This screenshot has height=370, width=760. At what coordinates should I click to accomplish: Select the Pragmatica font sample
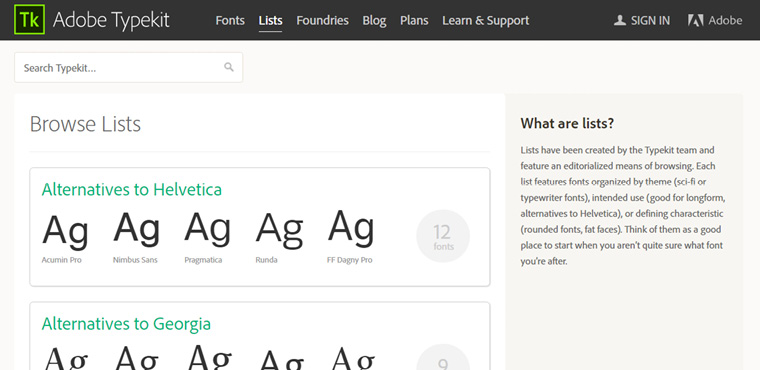pyautogui.click(x=207, y=229)
